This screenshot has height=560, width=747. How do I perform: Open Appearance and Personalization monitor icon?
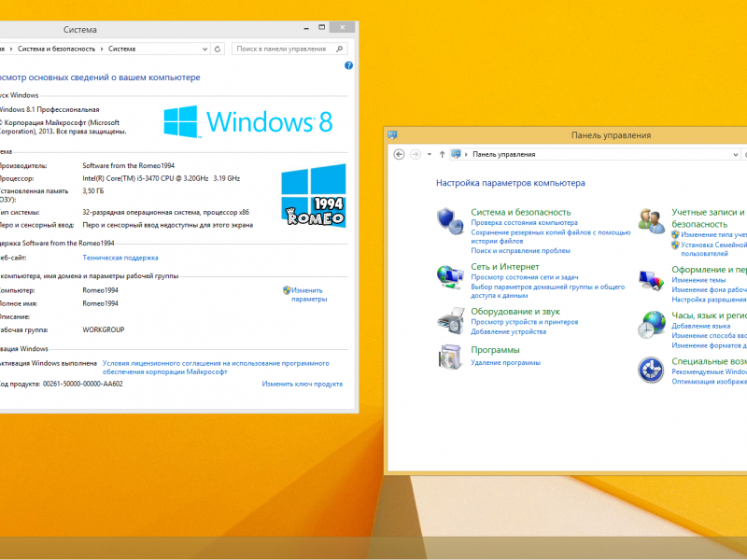651,280
